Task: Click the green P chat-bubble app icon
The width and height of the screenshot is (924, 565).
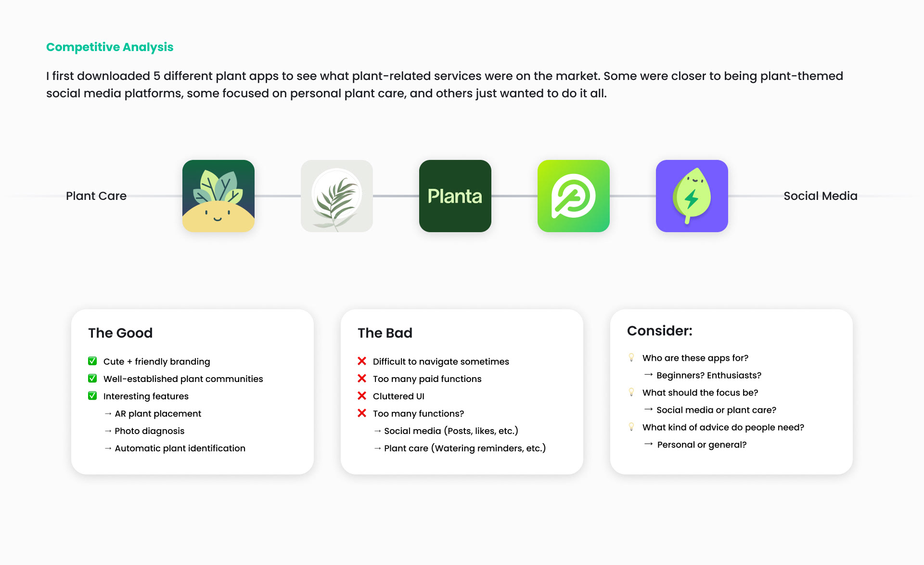Action: tap(574, 196)
